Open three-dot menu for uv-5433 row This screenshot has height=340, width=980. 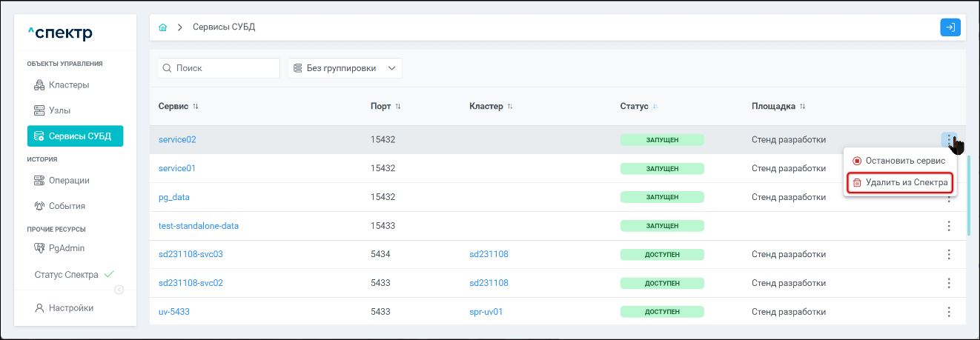point(948,312)
